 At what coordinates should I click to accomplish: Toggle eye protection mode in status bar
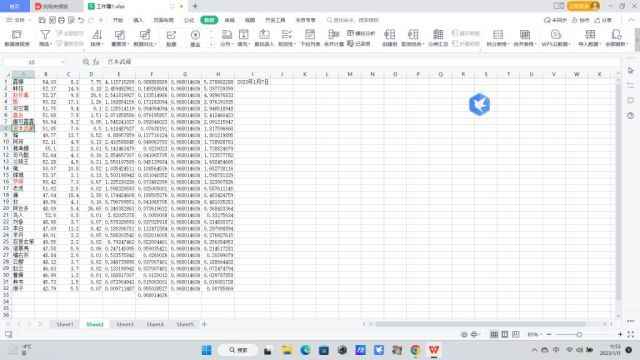tap(464, 335)
